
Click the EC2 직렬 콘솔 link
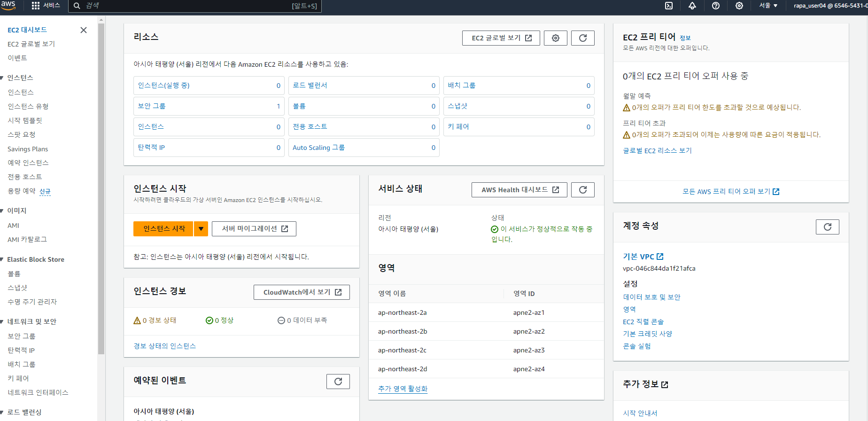[x=643, y=322]
